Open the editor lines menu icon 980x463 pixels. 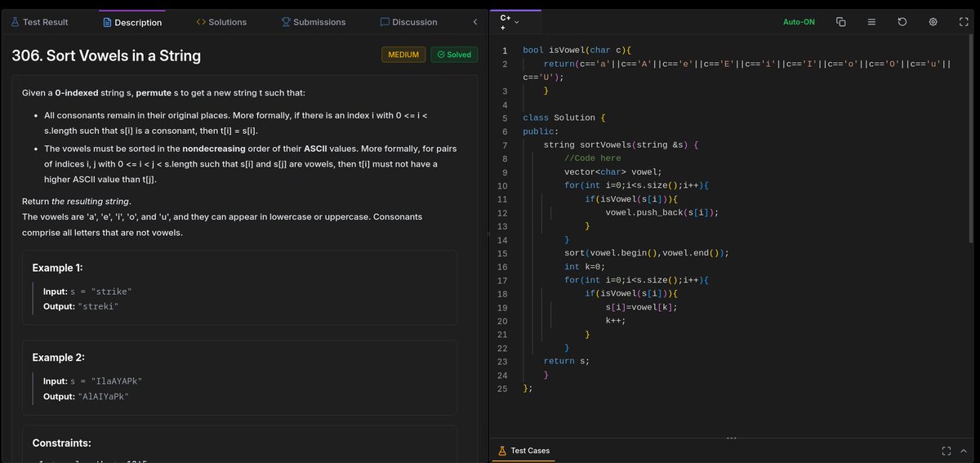click(872, 22)
